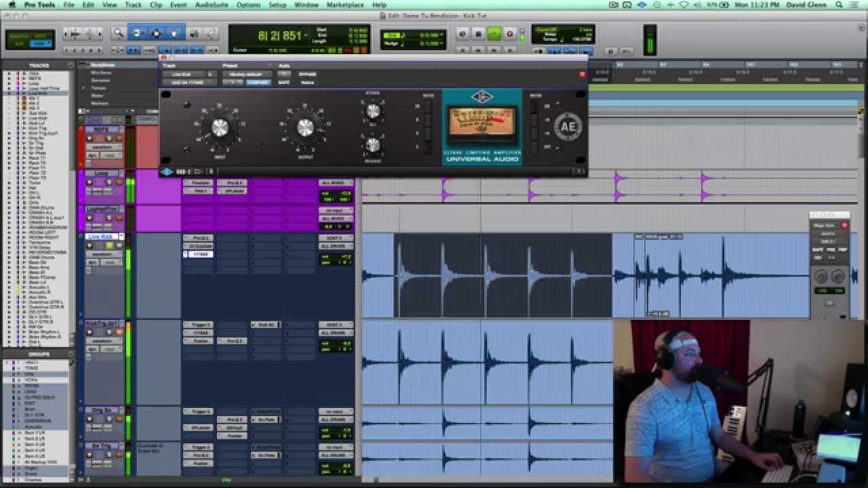
Task: Click the green Play transport button
Action: click(x=494, y=33)
